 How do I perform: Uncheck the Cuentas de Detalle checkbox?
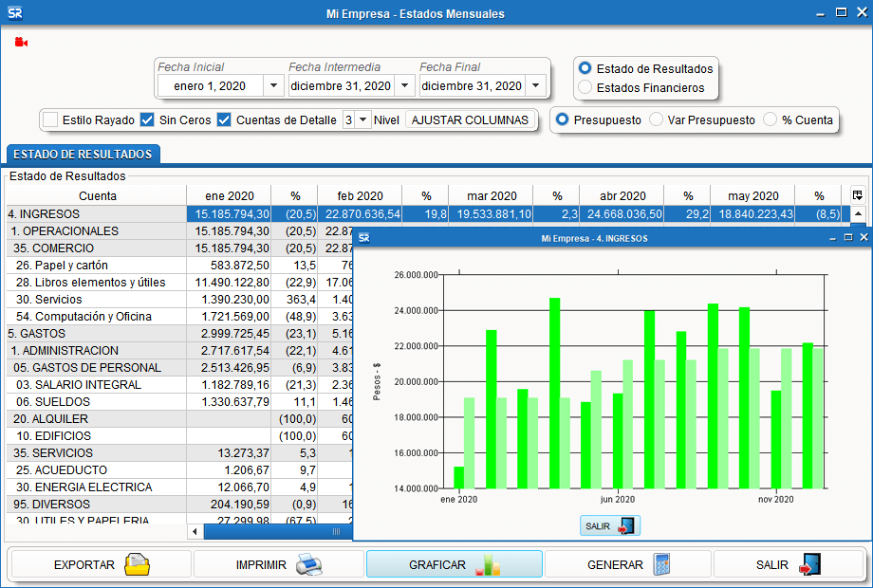click(224, 119)
